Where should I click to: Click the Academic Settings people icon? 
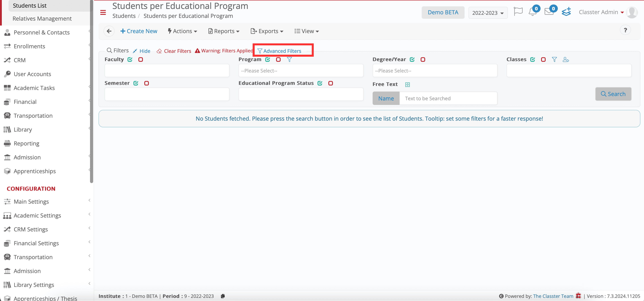[7, 215]
